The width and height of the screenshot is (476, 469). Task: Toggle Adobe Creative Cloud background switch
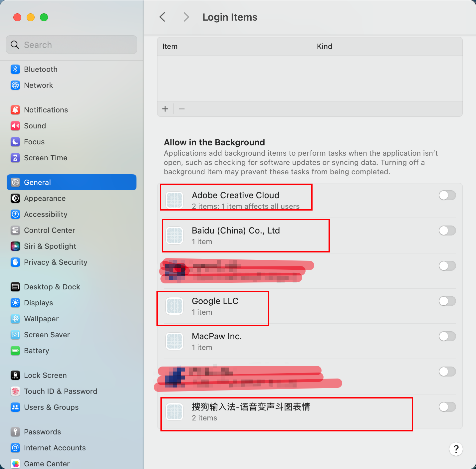(447, 195)
